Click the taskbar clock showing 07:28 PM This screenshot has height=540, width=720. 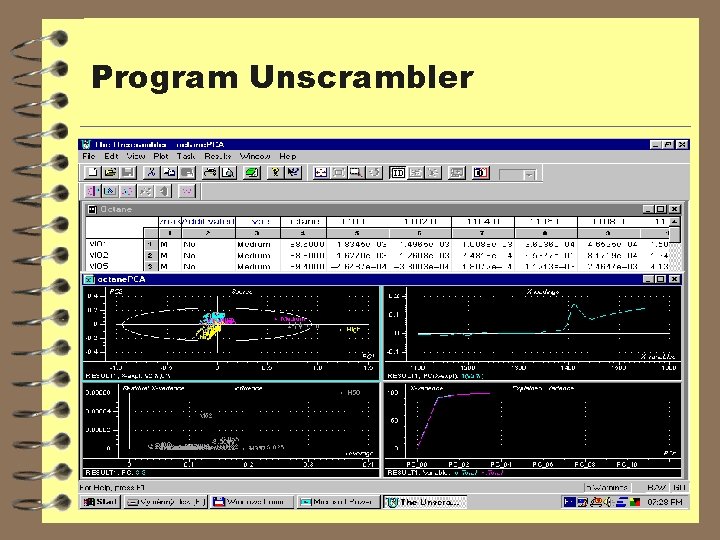(x=664, y=502)
